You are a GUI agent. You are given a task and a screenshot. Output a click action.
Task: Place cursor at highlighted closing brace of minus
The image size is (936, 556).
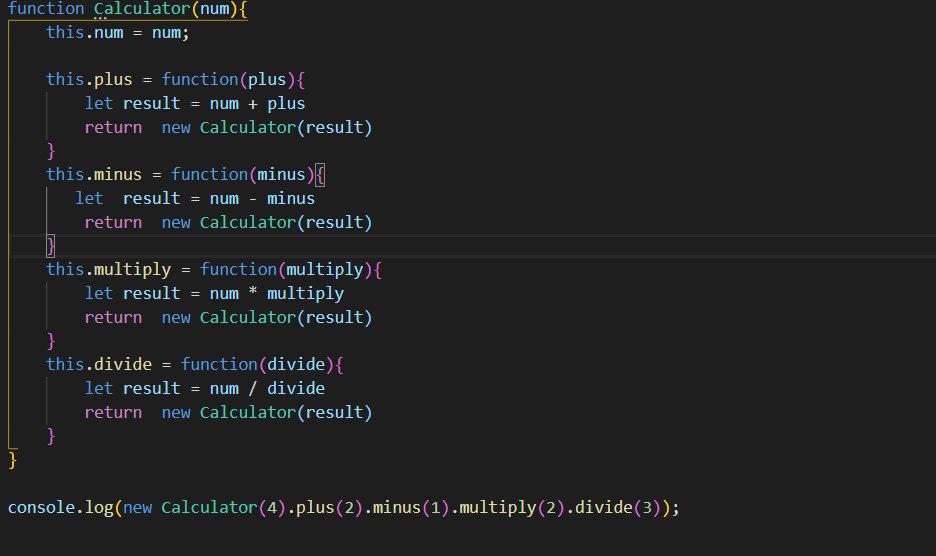pyautogui.click(x=51, y=246)
